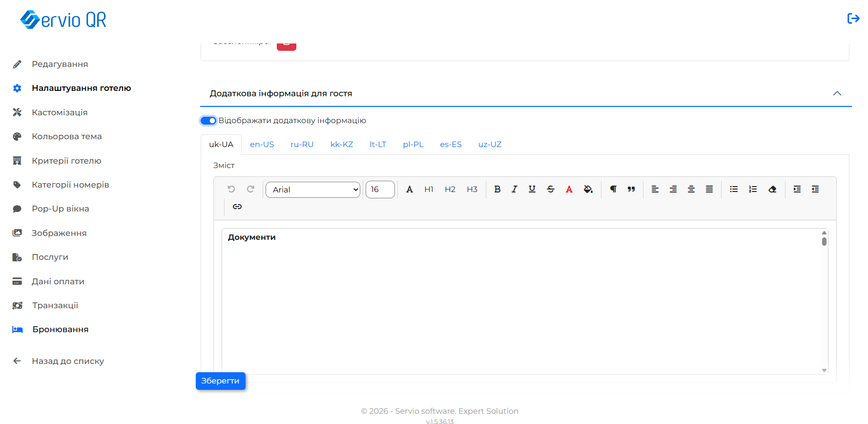Click the editor scrollbar down arrow
The height and width of the screenshot is (424, 868).
coord(824,370)
